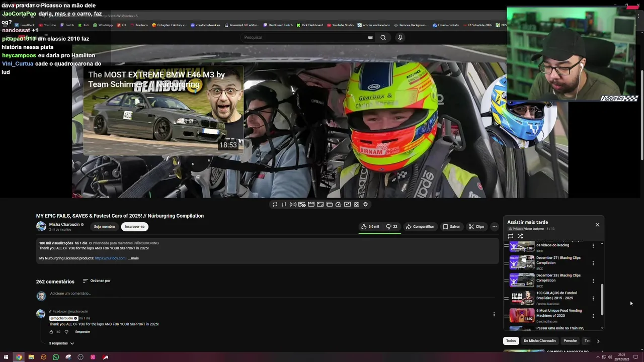Screen dimensions: 644x362
Task: Click the hide-ads eye icon in enhancer toolbar
Action: click(302, 204)
